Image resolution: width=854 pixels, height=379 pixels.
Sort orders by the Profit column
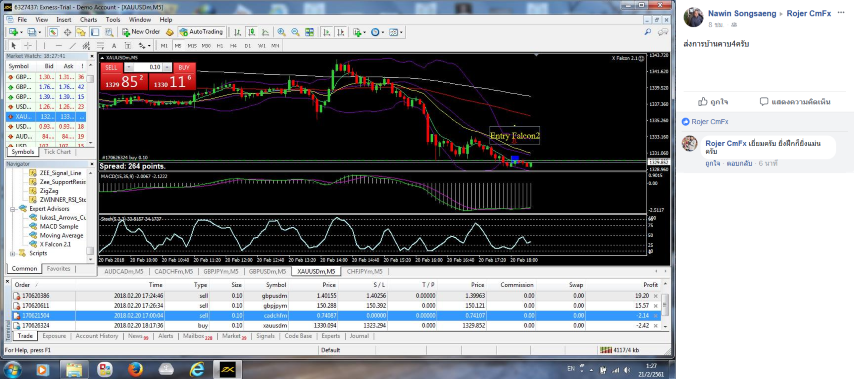650,285
